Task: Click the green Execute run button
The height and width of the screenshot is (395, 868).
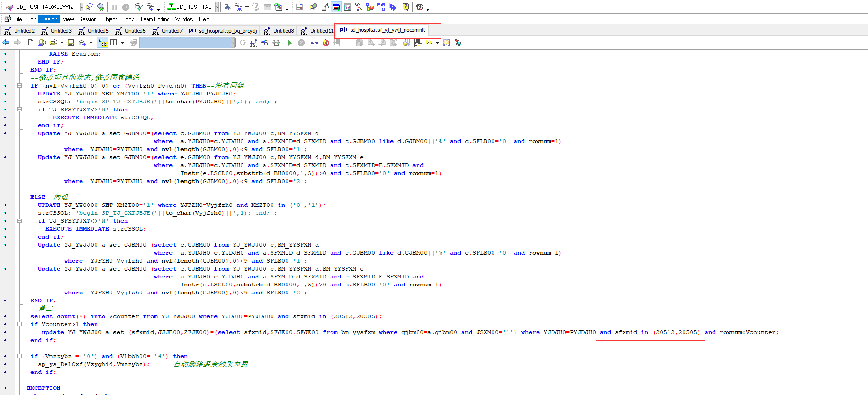Action: point(290,43)
